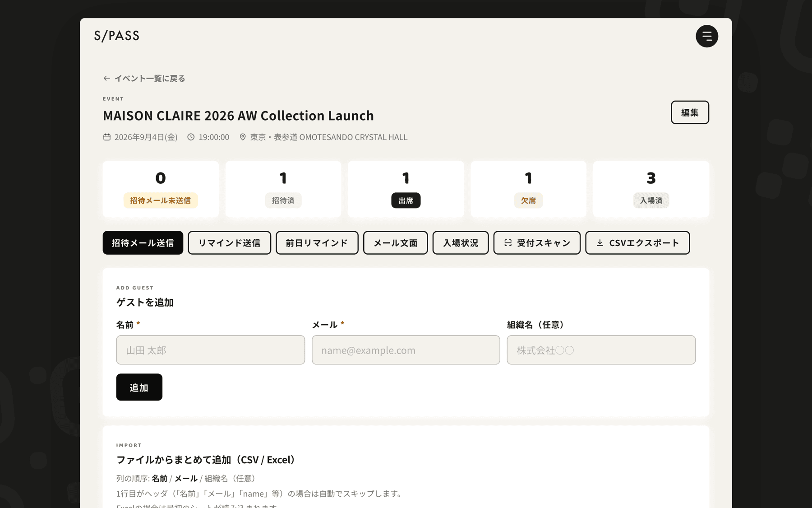
Task: Select the 欠席 stat card
Action: [529, 189]
